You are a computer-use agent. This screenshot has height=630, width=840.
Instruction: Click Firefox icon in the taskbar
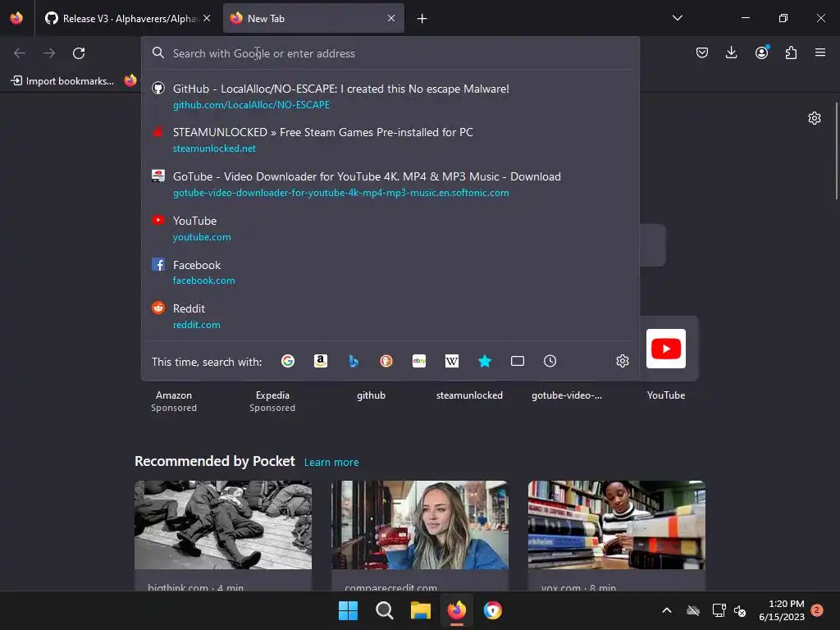coord(456,610)
